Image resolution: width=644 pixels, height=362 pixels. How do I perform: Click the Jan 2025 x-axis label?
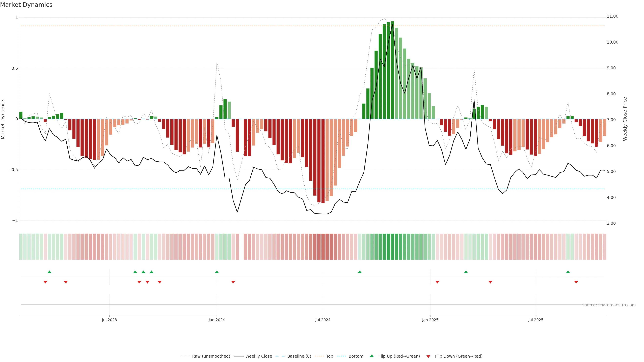point(430,320)
